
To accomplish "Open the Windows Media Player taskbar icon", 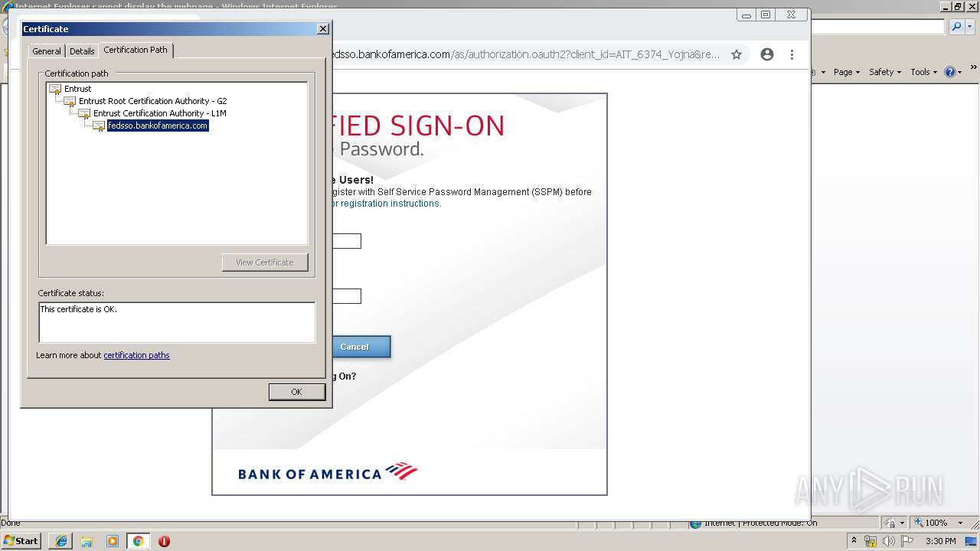I will [x=113, y=541].
